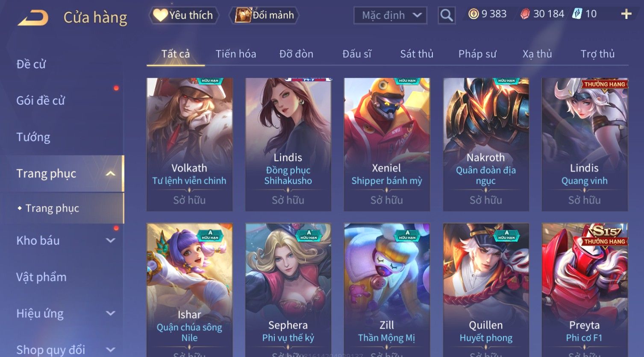Open the search magnifier icon
Viewport: 644px width, 357px height.
447,15
